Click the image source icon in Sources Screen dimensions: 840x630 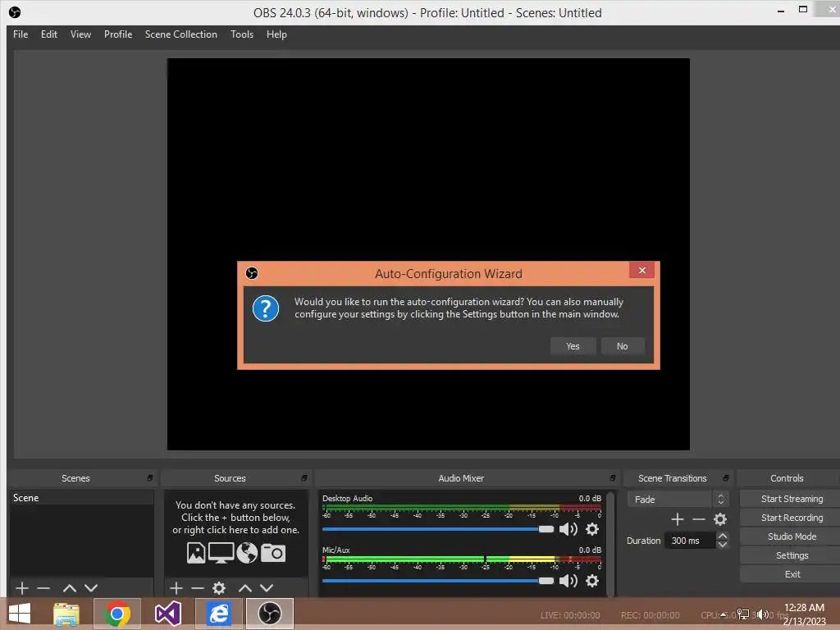[x=196, y=553]
